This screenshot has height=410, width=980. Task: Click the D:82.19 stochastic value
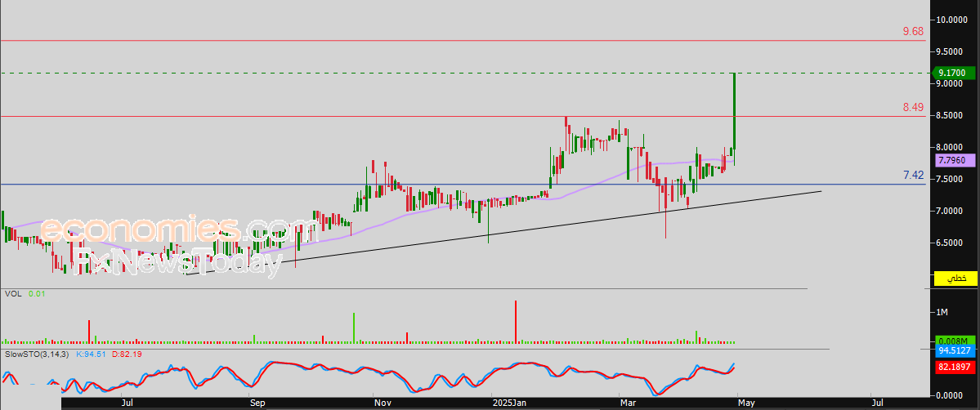click(x=127, y=354)
